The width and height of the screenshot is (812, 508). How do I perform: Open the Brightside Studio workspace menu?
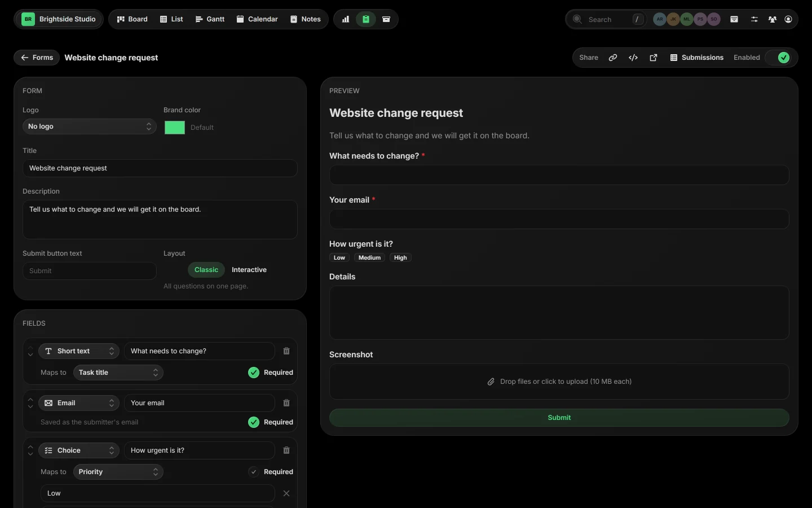click(x=59, y=19)
